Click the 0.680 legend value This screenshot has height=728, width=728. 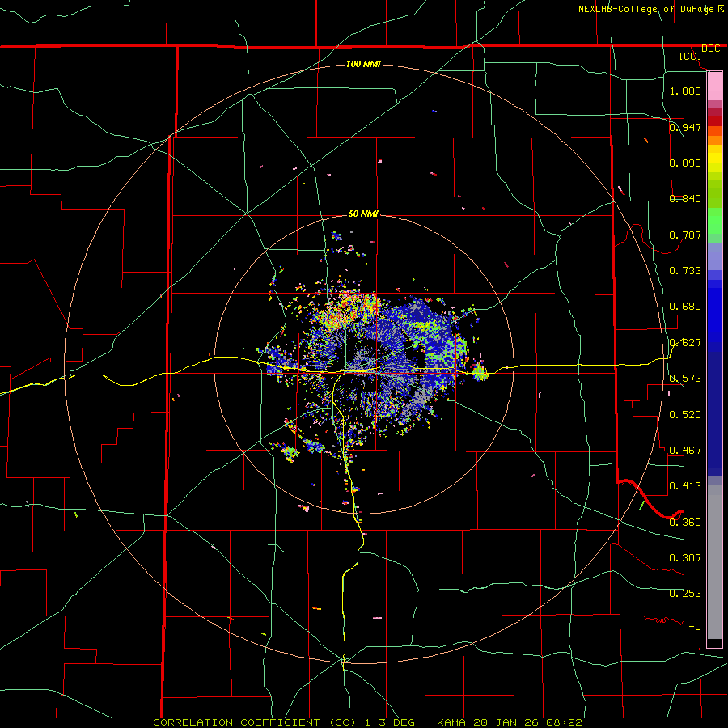coord(685,307)
